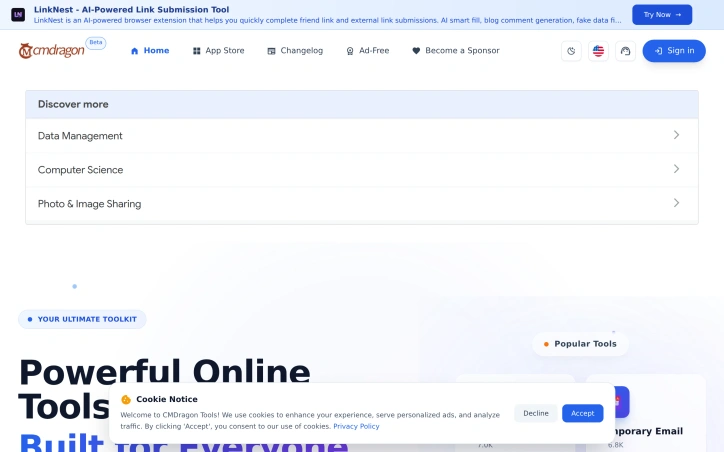Open the cmdragon logo homepage

[52, 50]
